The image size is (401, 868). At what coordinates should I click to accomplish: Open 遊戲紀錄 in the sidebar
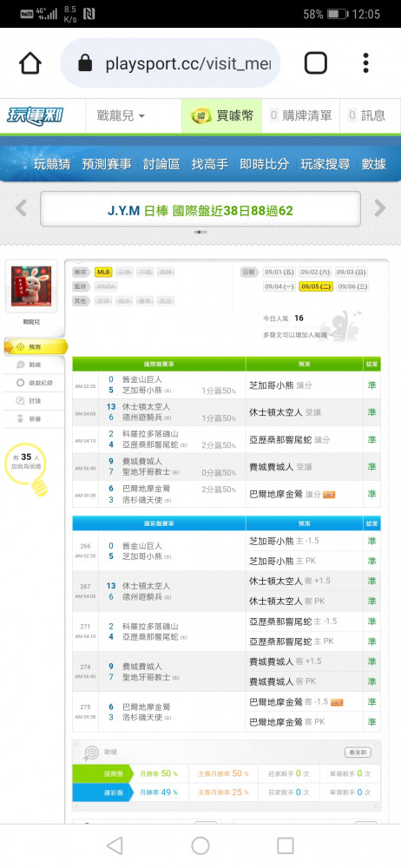(36, 383)
